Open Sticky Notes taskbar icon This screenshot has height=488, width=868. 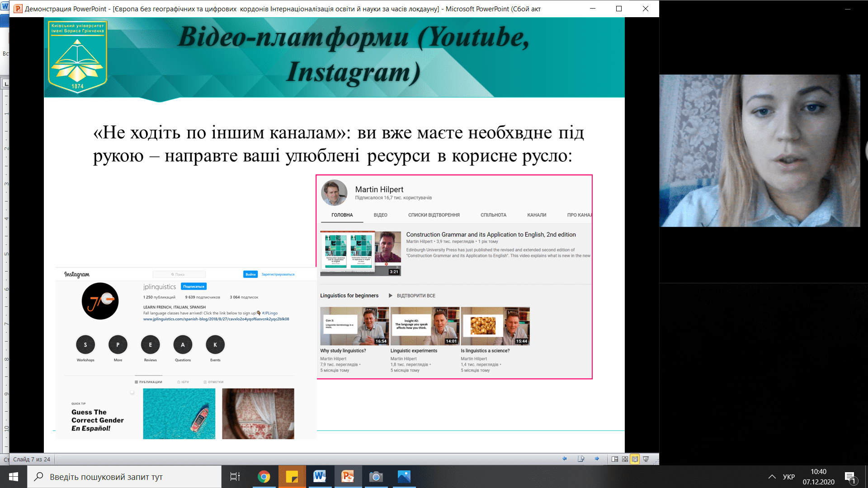click(x=292, y=477)
